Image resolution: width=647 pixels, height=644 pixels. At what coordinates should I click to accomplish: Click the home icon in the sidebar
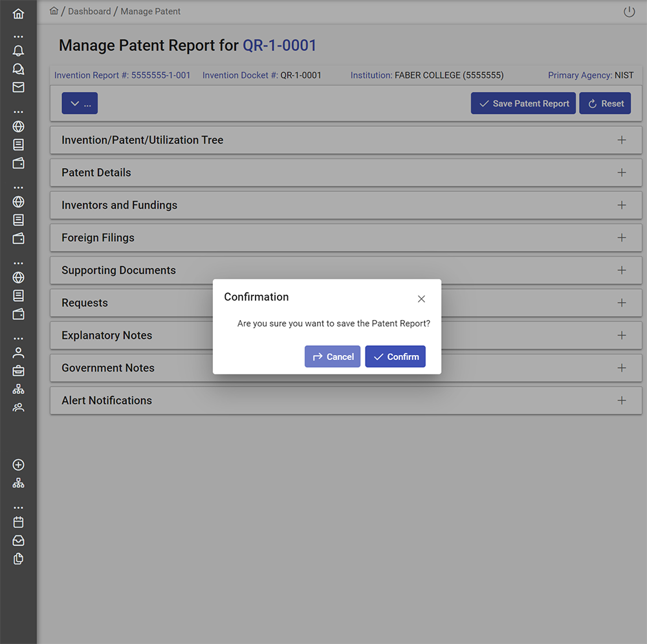tap(18, 14)
